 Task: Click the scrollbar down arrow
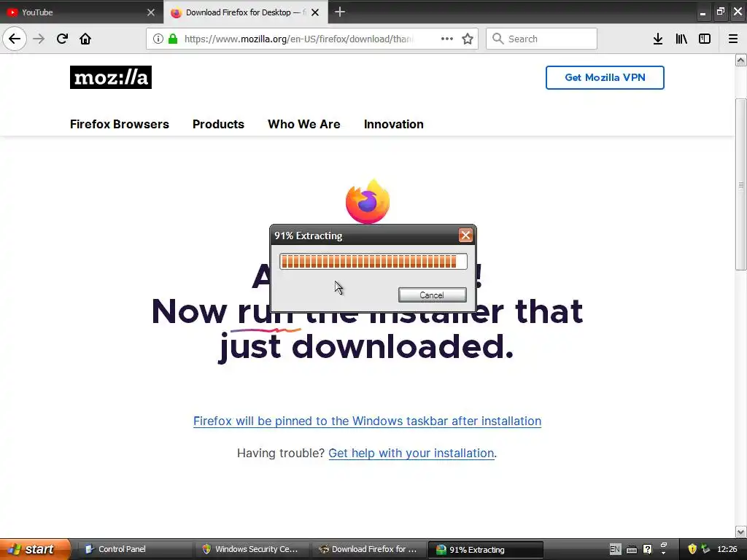(741, 532)
